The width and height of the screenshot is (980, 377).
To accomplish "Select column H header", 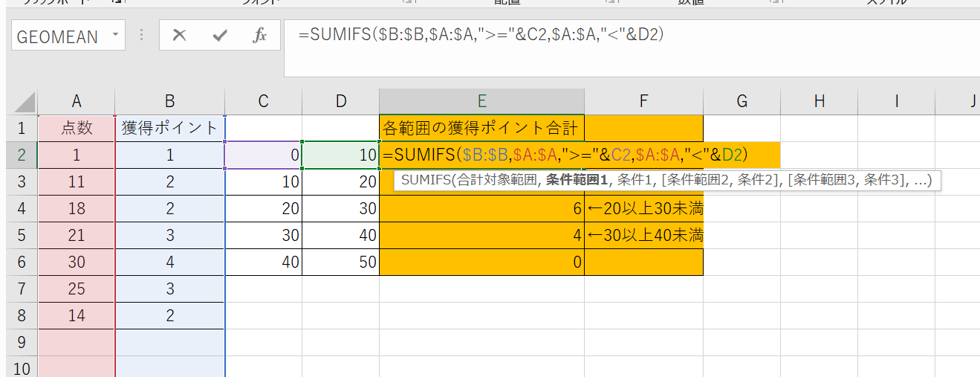I will 819,102.
